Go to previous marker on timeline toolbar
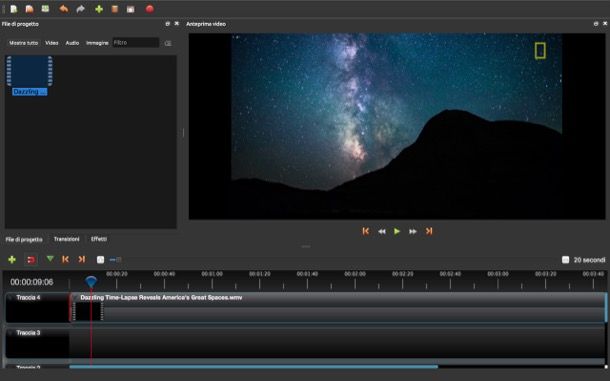This screenshot has width=610, height=381. [x=65, y=259]
